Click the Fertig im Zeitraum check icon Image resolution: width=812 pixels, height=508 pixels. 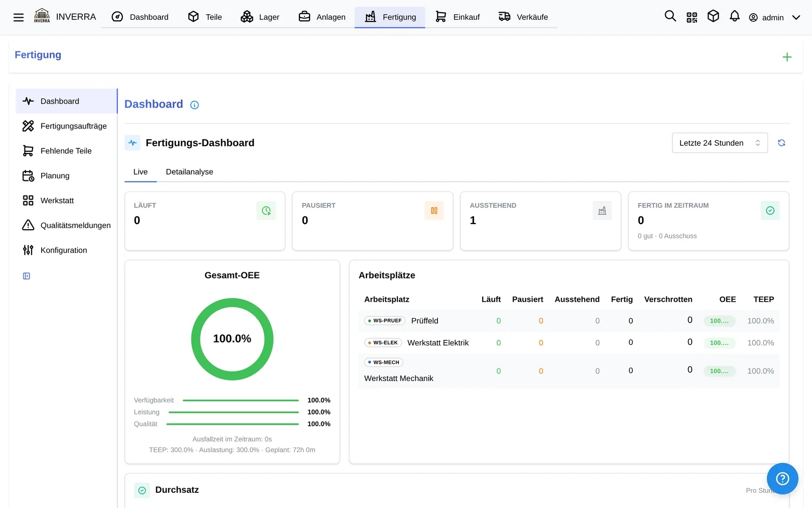770,210
